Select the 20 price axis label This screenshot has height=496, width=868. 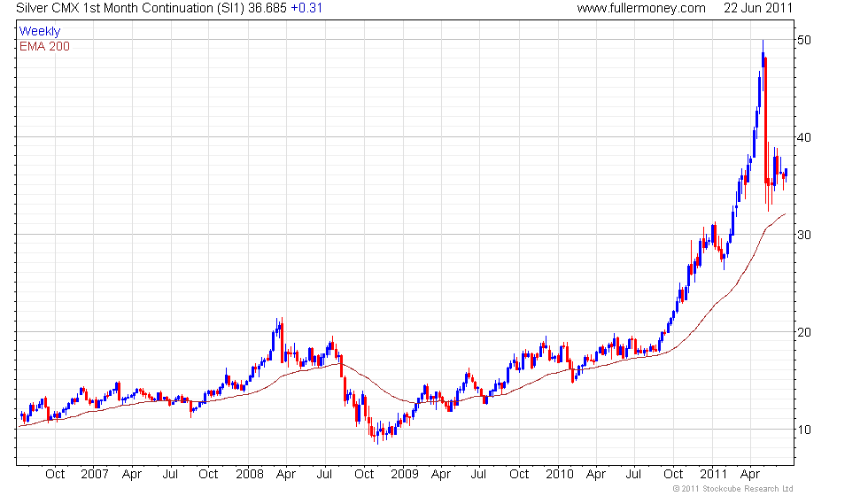click(x=804, y=332)
